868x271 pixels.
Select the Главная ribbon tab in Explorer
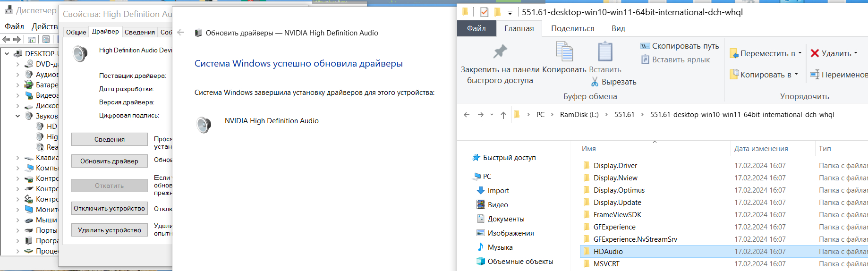coord(519,28)
